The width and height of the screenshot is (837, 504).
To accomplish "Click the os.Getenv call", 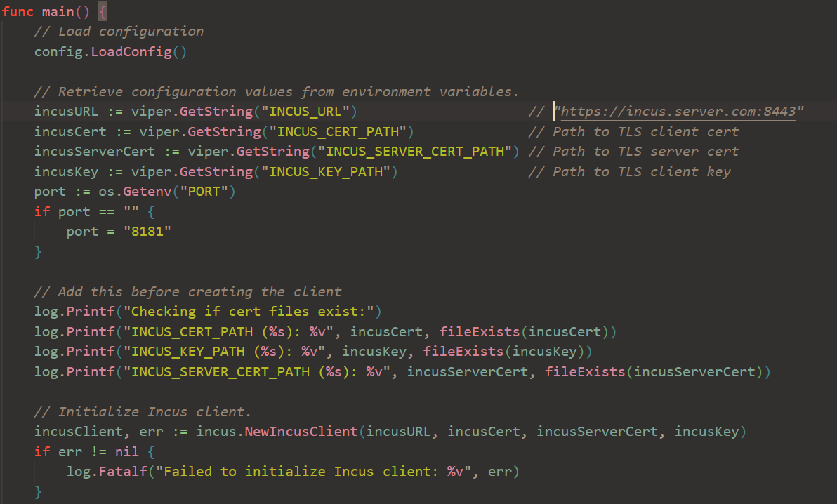I will [135, 192].
